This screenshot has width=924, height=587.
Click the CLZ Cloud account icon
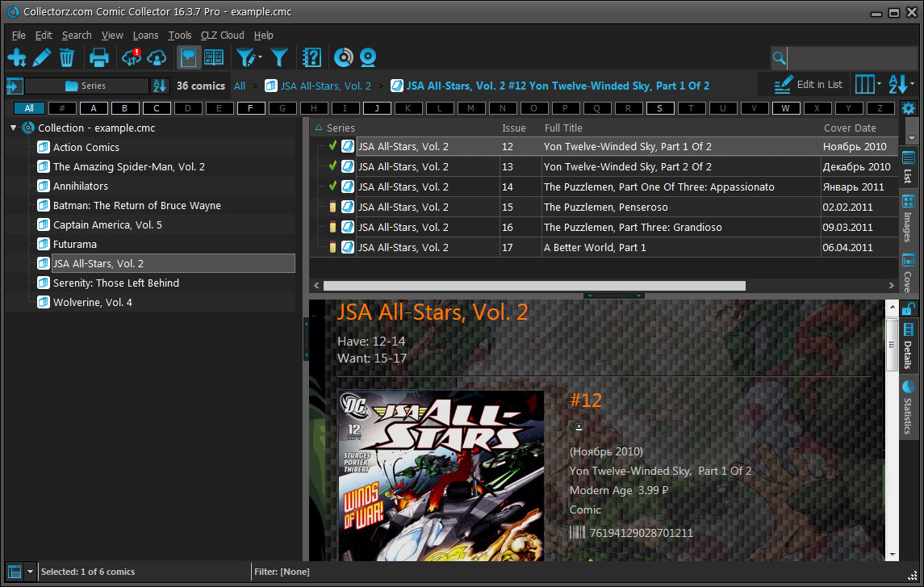(x=157, y=58)
